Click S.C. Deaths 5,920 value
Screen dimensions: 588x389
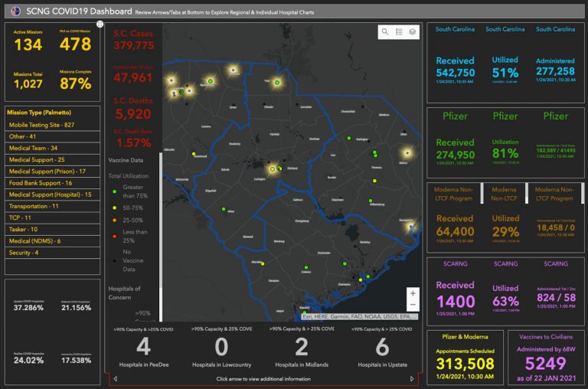click(x=133, y=114)
